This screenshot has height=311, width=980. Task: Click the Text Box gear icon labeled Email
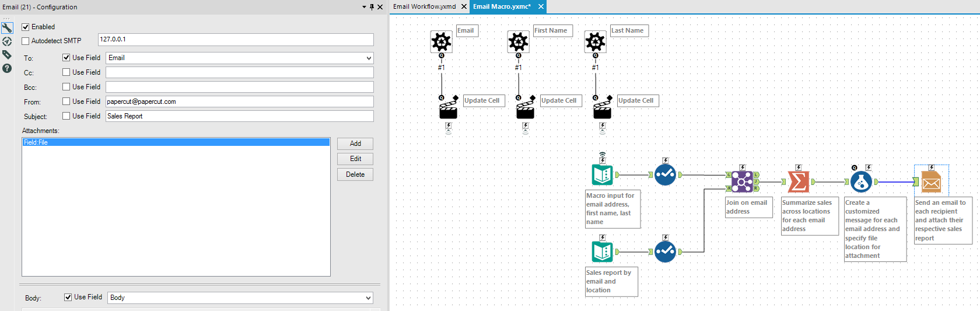coord(441,42)
